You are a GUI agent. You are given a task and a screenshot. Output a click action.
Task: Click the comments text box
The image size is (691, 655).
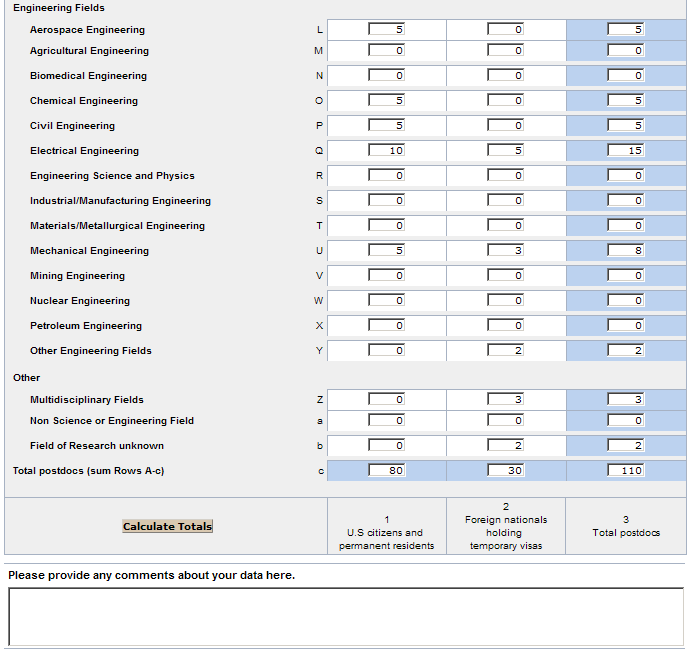coord(346,617)
